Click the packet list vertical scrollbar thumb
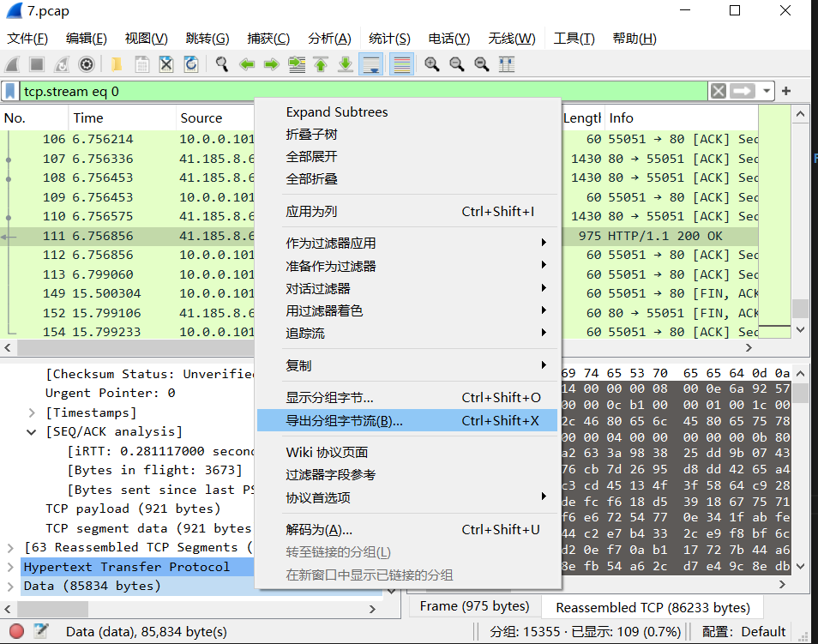 [x=800, y=308]
